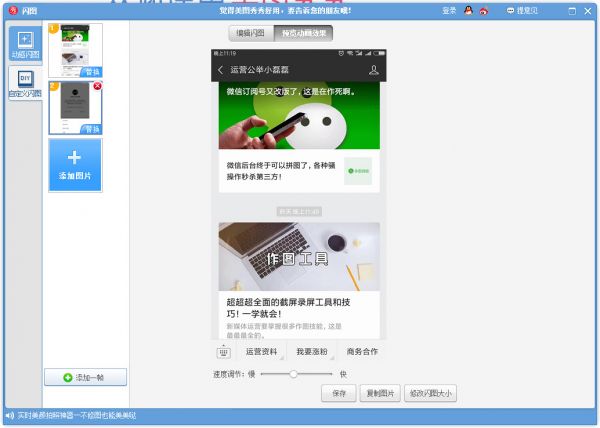Click the Weibo icon in title bar
This screenshot has width=600, height=428.
[x=484, y=11]
